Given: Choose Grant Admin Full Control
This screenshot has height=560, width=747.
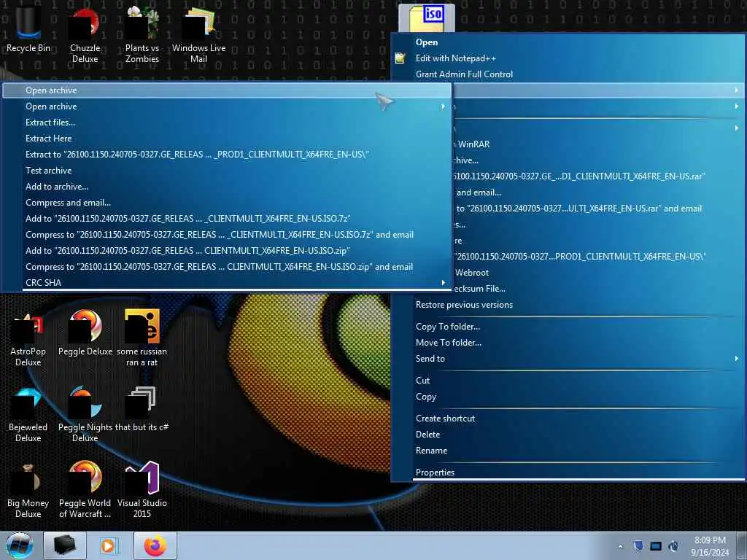Looking at the screenshot, I should pyautogui.click(x=568, y=74).
